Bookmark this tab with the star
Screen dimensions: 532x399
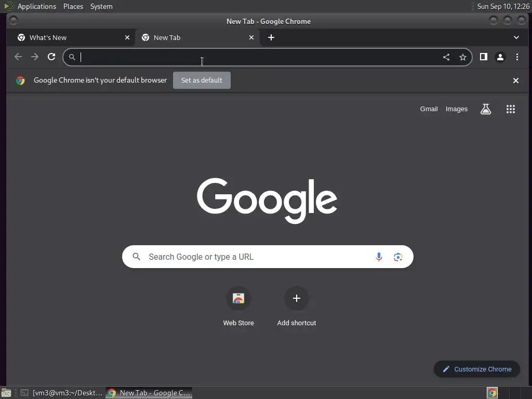463,57
